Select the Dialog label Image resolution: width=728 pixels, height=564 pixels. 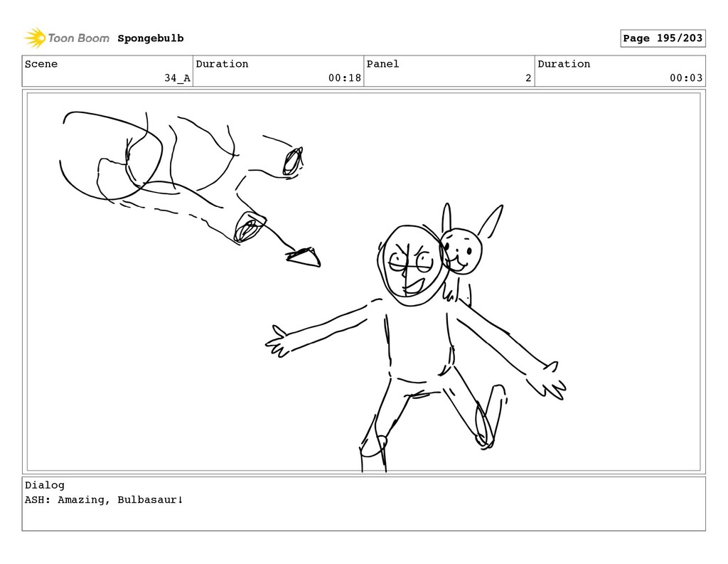pyautogui.click(x=45, y=485)
